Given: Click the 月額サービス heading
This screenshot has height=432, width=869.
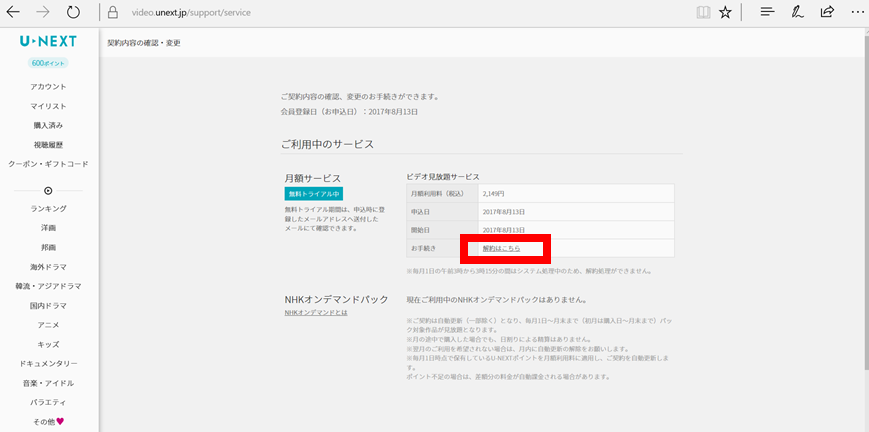Looking at the screenshot, I should [x=313, y=178].
